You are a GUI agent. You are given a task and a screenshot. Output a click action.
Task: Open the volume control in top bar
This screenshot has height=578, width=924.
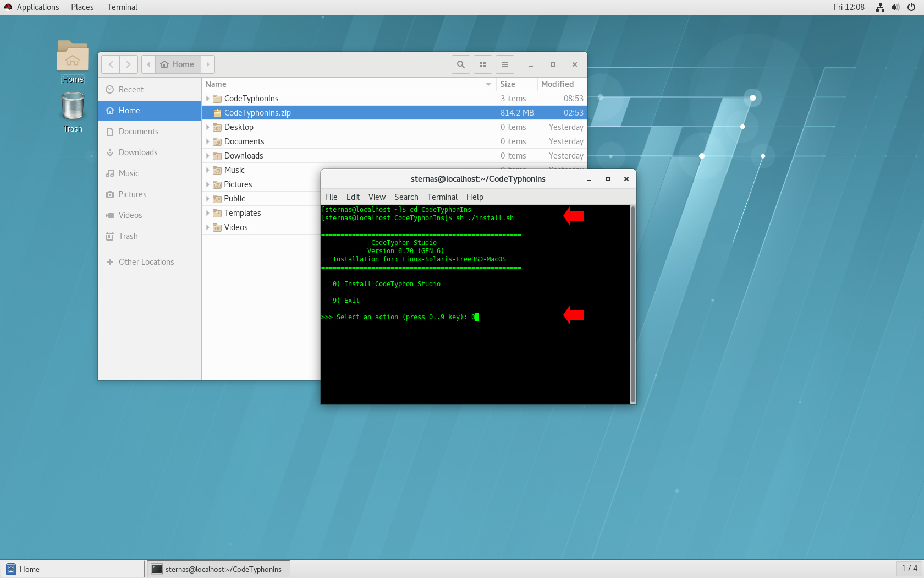895,7
